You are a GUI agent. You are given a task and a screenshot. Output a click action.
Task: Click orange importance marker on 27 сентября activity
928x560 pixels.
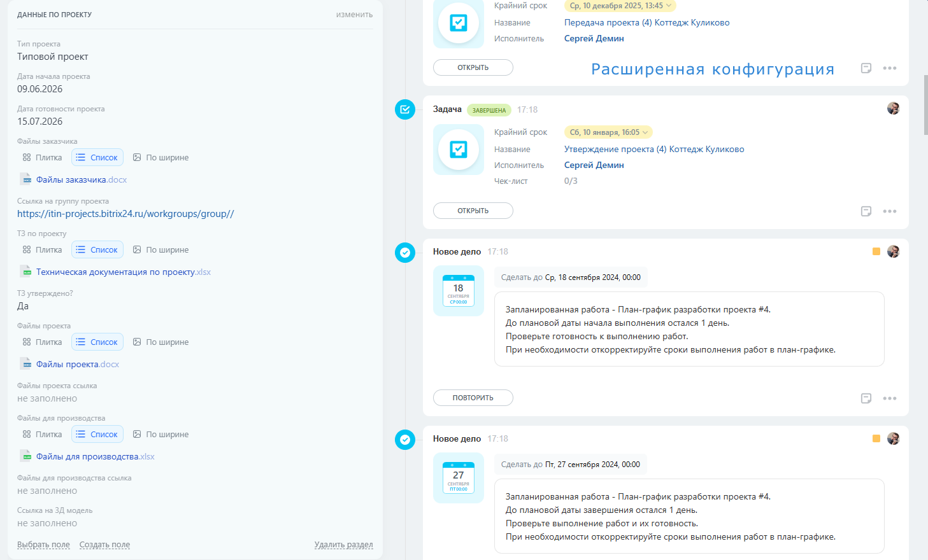(876, 438)
